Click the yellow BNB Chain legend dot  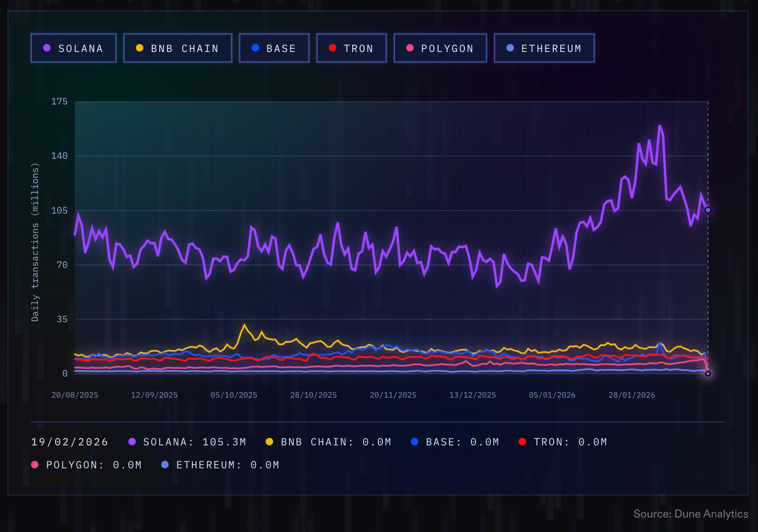click(x=139, y=48)
